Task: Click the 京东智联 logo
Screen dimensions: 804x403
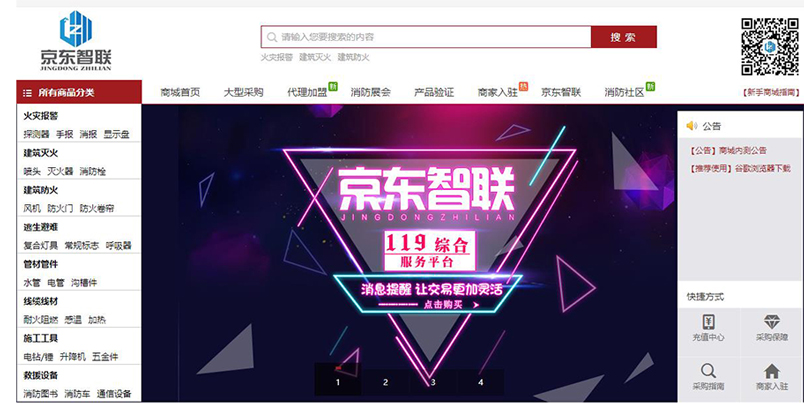Action: point(76,41)
